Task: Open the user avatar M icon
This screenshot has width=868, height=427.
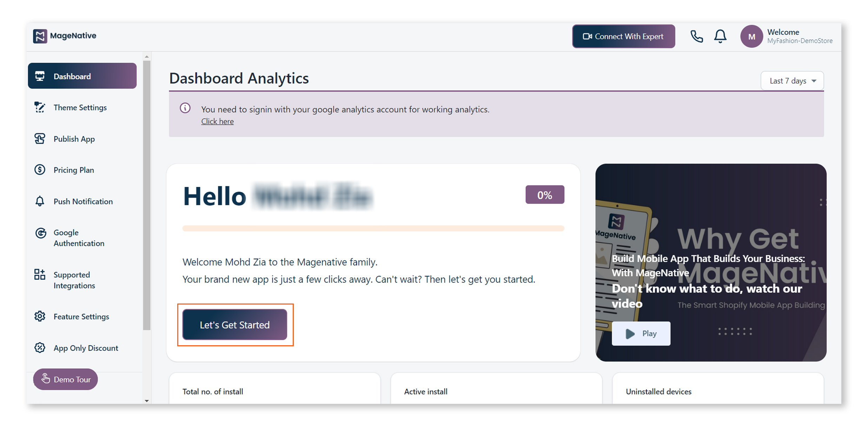Action: [751, 36]
